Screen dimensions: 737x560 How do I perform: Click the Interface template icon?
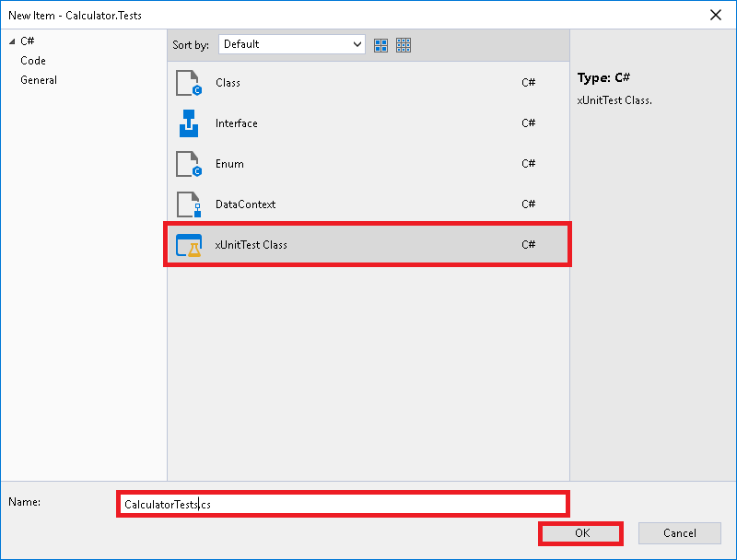point(188,123)
